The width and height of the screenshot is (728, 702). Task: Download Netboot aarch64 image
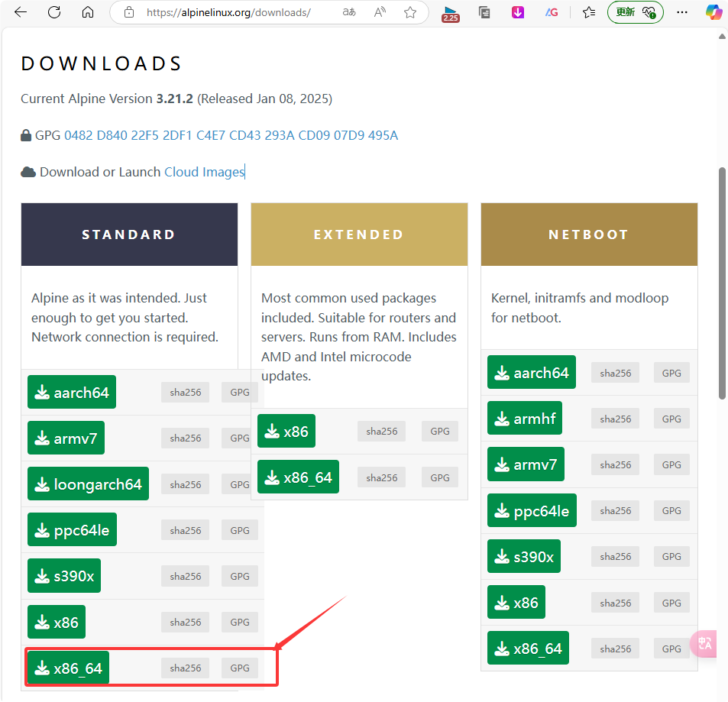point(532,372)
